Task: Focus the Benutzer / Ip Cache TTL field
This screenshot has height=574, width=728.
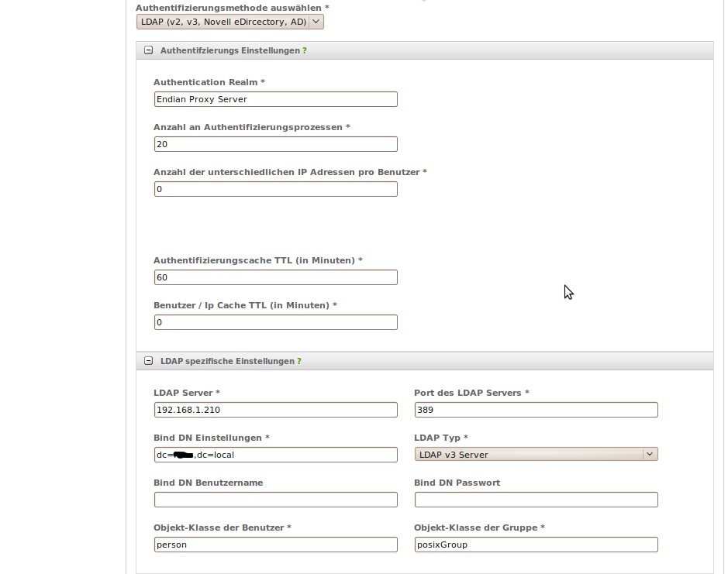Action: coord(275,322)
